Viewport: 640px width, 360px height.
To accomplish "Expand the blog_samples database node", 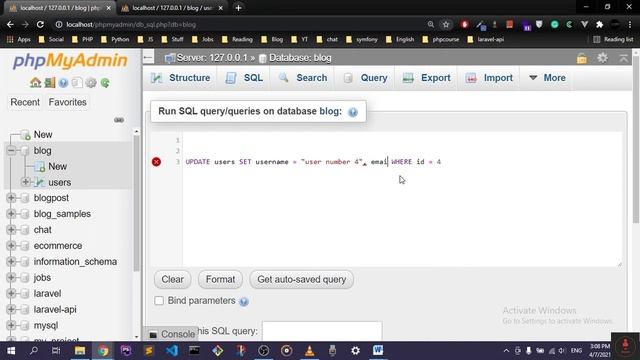I will [x=11, y=214].
